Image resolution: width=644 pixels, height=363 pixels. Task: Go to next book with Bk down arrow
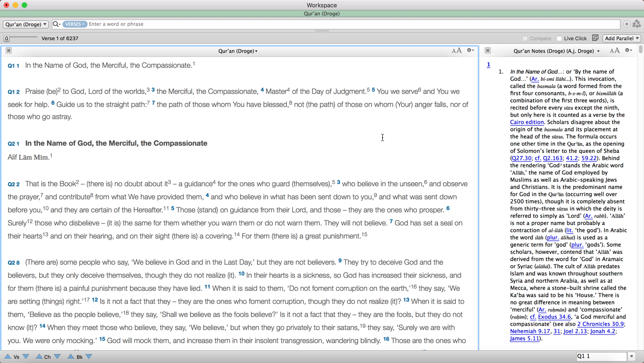[89, 356]
